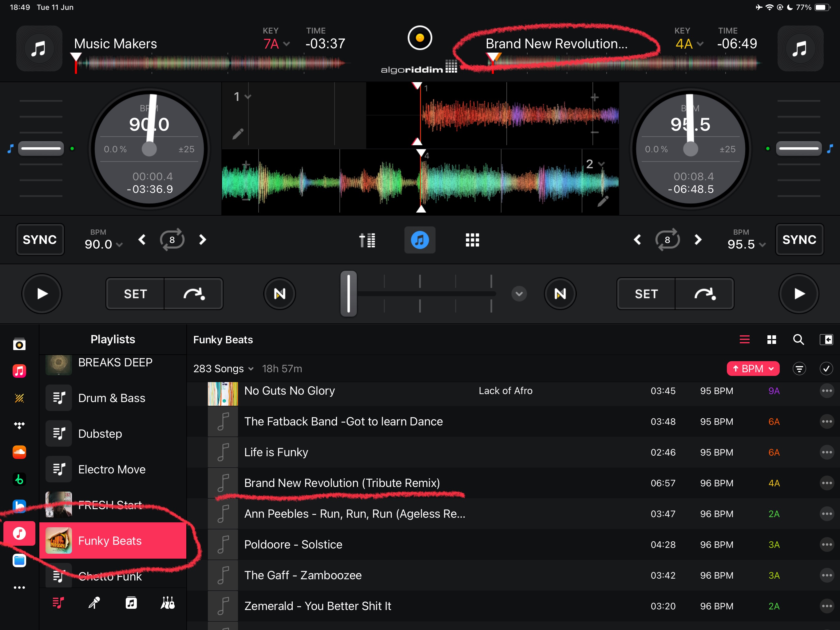
Task: Open the SoundCloud source
Action: [x=19, y=452]
